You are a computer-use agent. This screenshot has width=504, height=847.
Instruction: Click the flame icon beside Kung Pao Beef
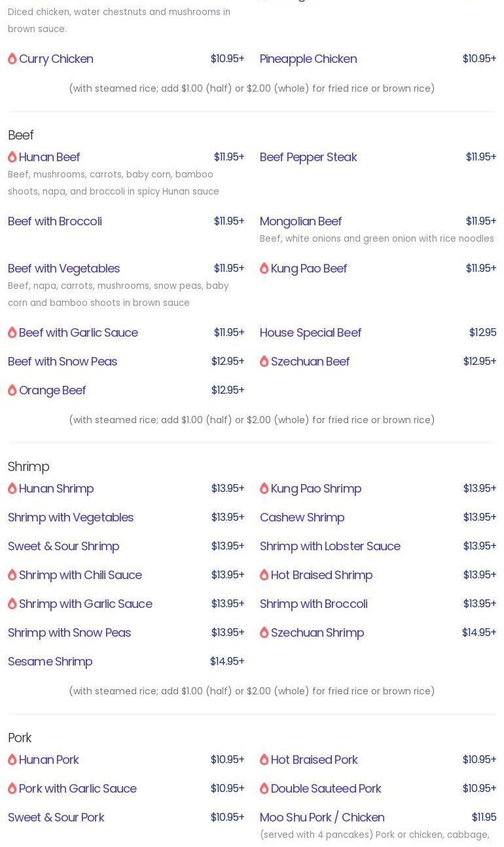pyautogui.click(x=264, y=269)
